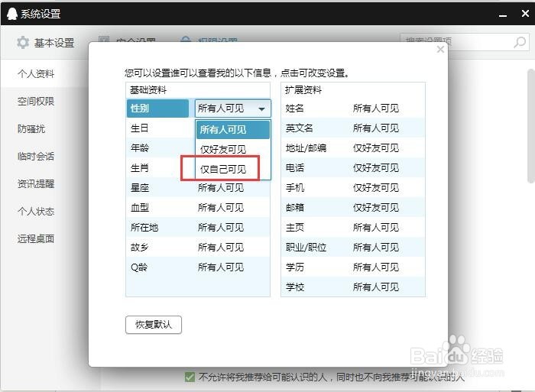Open the 性别 visibility dropdown arrow
Viewport: 535px width, 392px height.
point(261,109)
